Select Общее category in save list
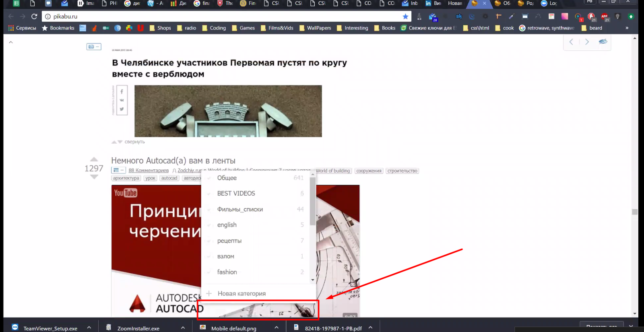 (256, 178)
